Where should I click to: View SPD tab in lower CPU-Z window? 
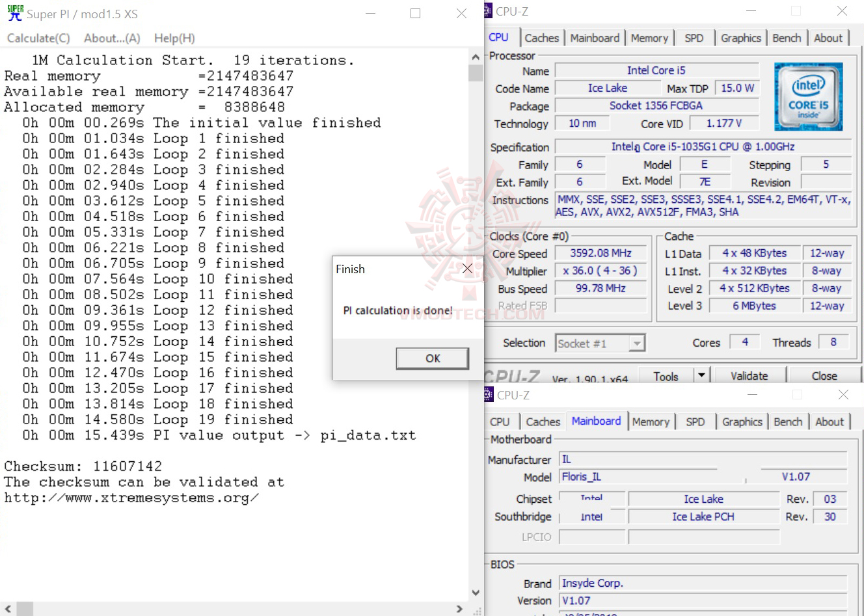point(695,422)
